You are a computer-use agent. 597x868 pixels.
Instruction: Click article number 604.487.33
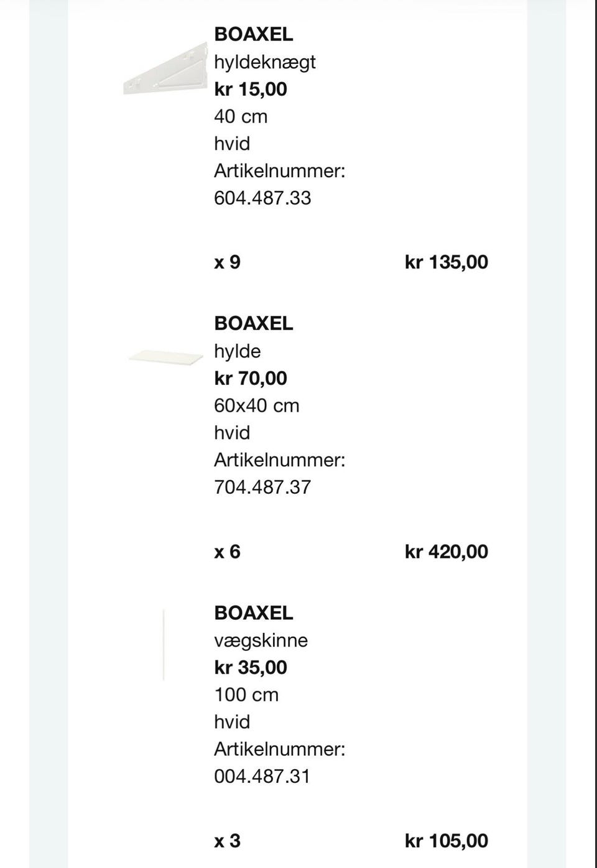point(262,198)
